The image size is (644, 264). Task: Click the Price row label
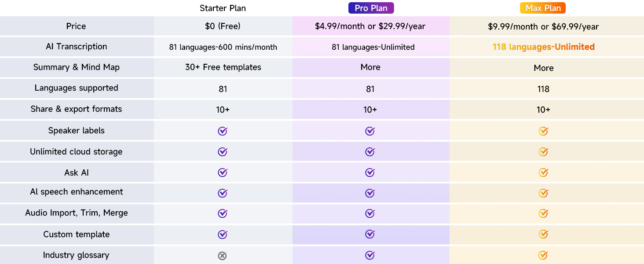tap(76, 26)
